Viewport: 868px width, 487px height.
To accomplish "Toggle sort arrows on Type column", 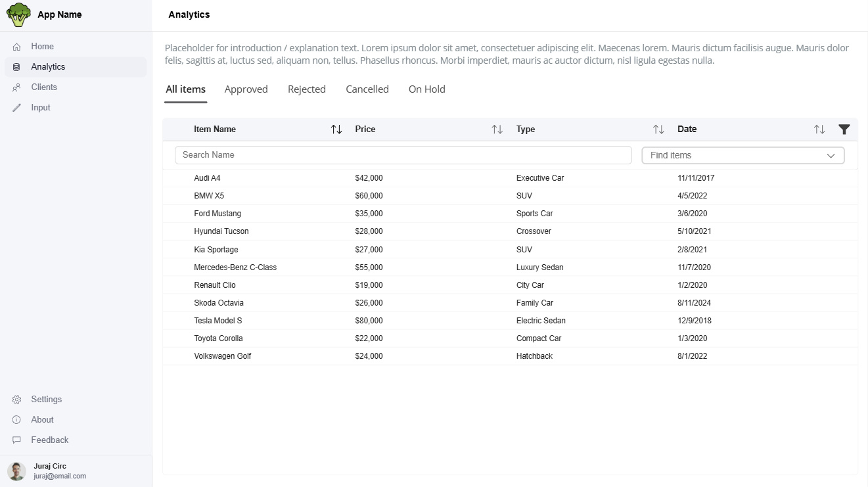I will [658, 129].
